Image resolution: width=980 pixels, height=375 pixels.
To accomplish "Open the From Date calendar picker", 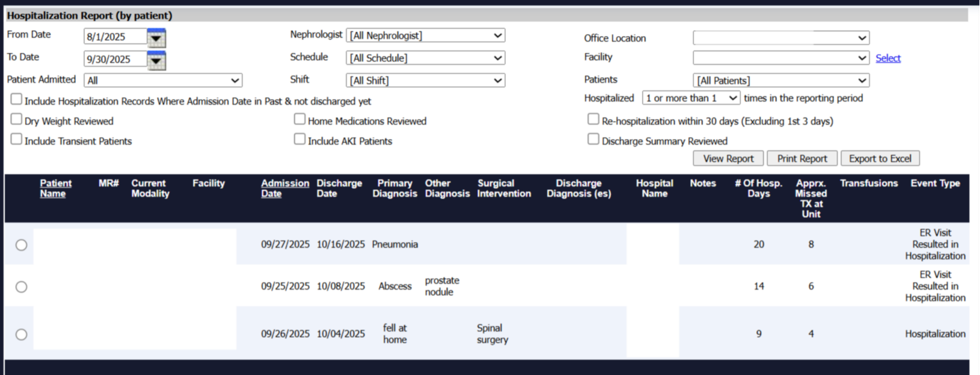I will click(x=156, y=38).
